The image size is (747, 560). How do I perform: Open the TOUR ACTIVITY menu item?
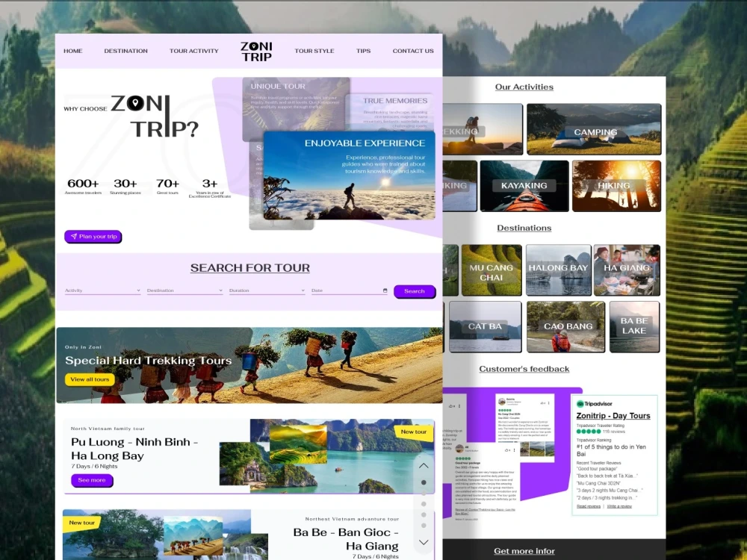[x=194, y=51]
